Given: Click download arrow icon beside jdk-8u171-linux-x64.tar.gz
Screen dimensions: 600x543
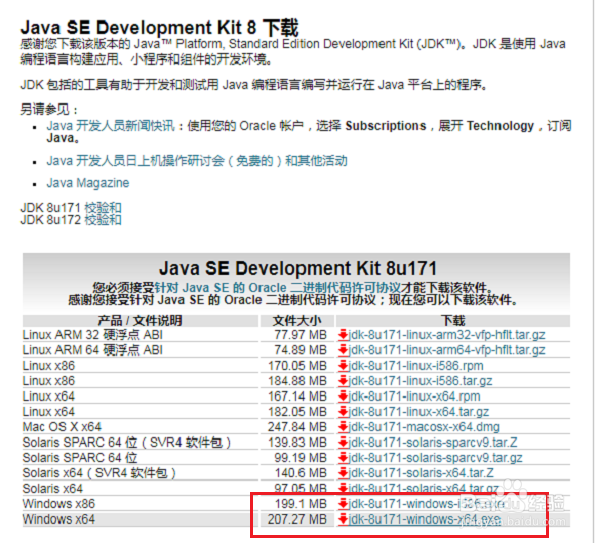Looking at the screenshot, I should 343,412.
